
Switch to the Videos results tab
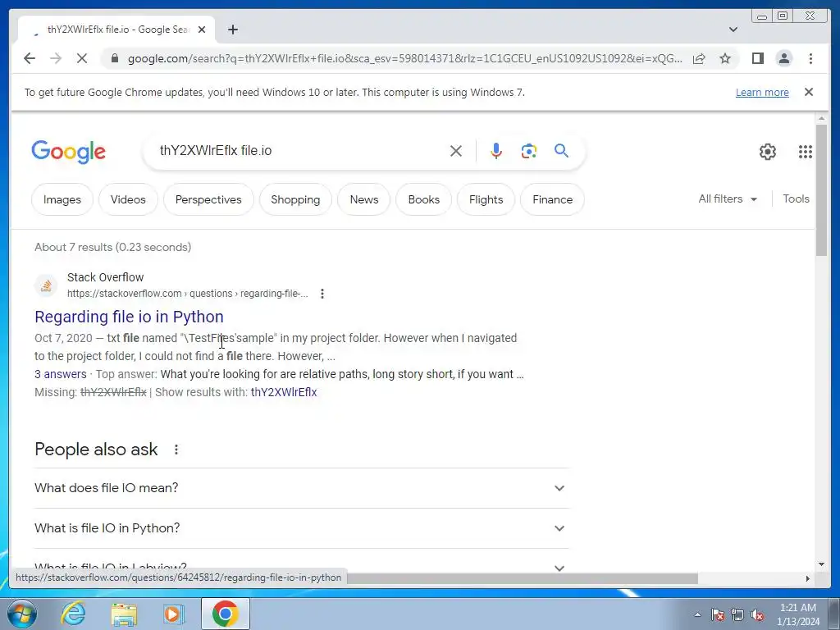pyautogui.click(x=128, y=199)
